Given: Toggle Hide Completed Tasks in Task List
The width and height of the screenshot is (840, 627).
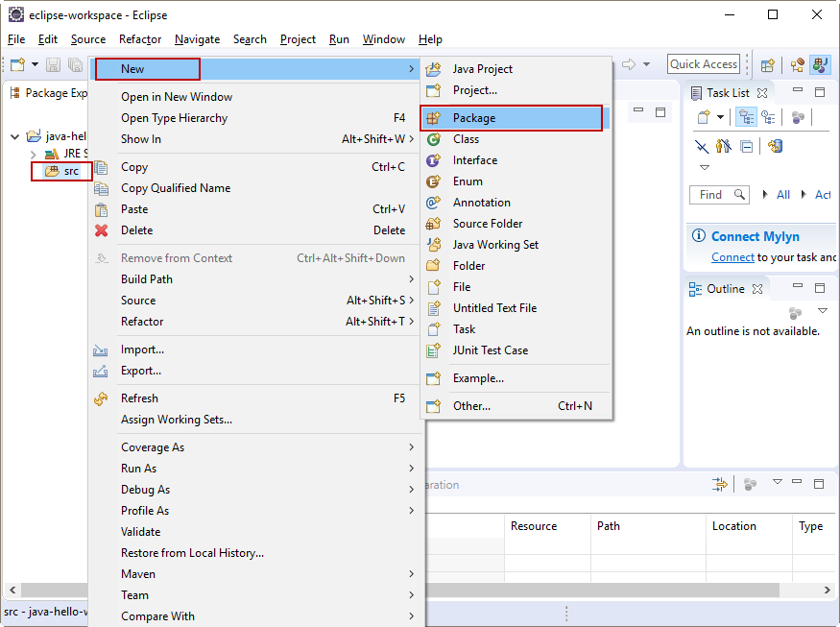Looking at the screenshot, I should pyautogui.click(x=702, y=146).
